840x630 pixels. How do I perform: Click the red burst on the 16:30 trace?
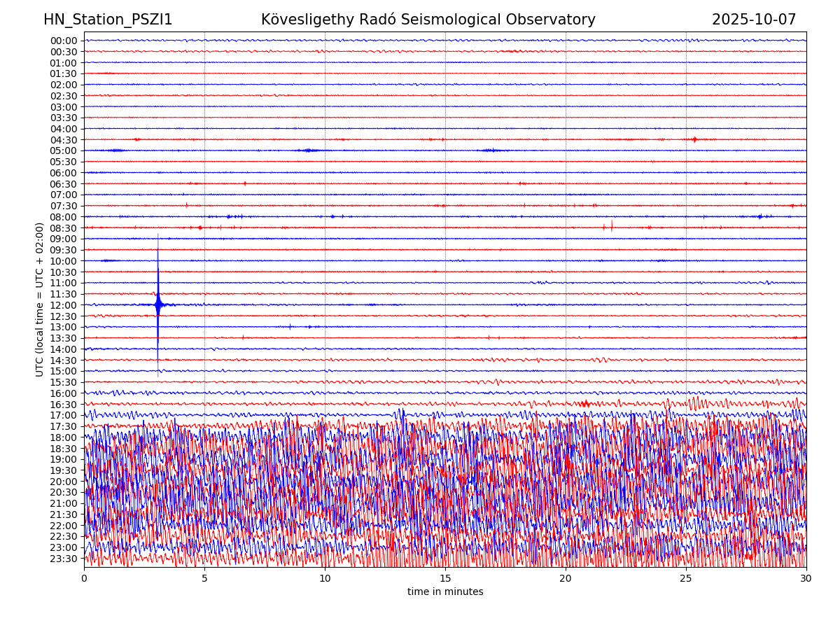(584, 403)
